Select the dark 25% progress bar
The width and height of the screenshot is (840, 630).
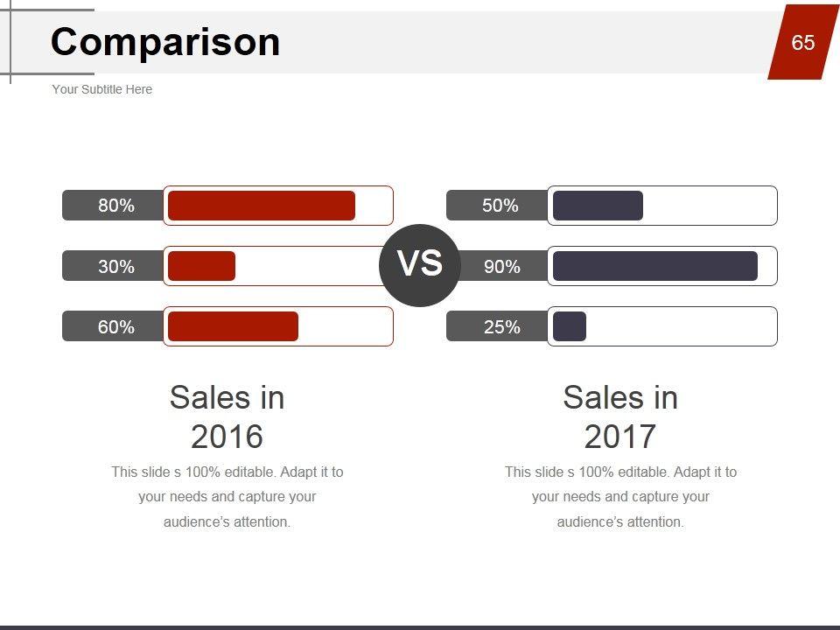coord(570,326)
